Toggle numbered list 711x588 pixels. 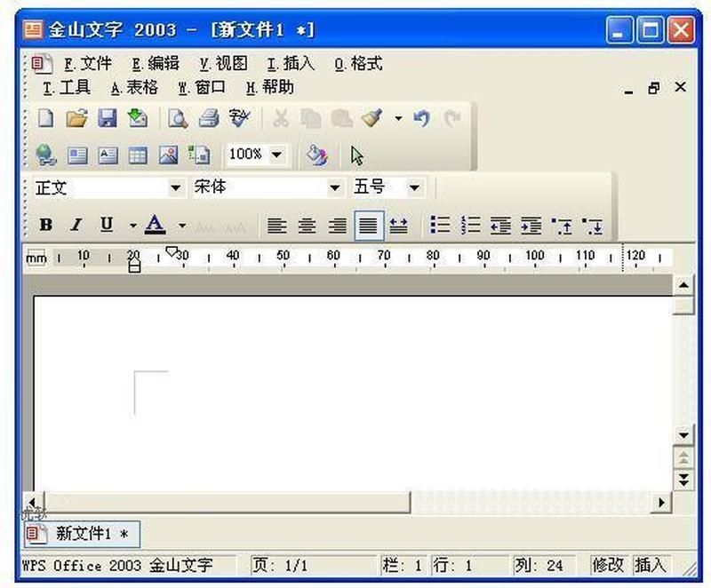471,225
